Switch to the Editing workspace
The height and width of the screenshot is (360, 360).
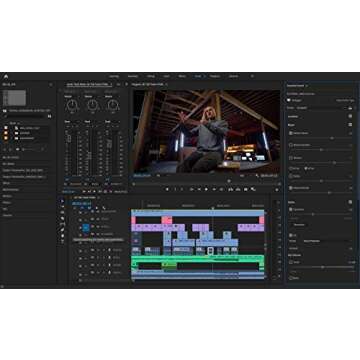point(151,76)
